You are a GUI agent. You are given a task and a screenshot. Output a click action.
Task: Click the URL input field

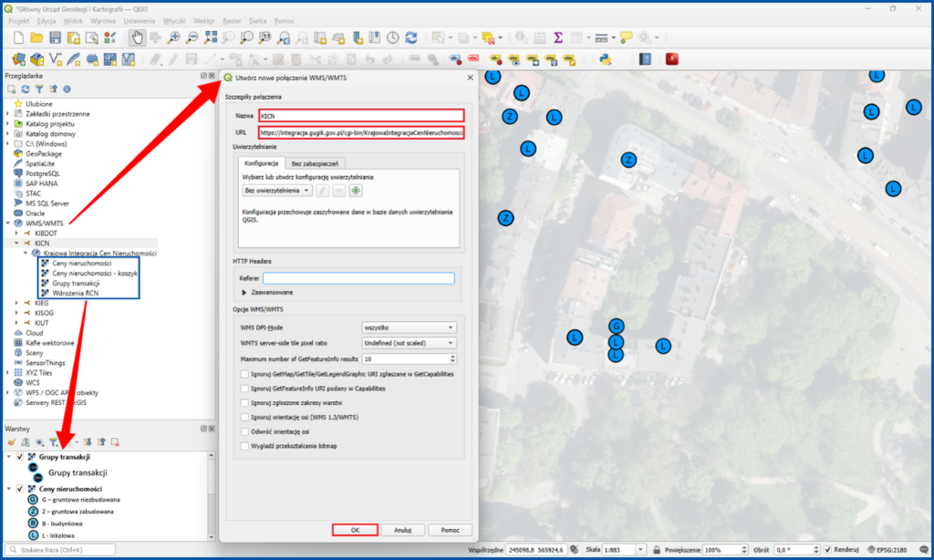coord(361,133)
